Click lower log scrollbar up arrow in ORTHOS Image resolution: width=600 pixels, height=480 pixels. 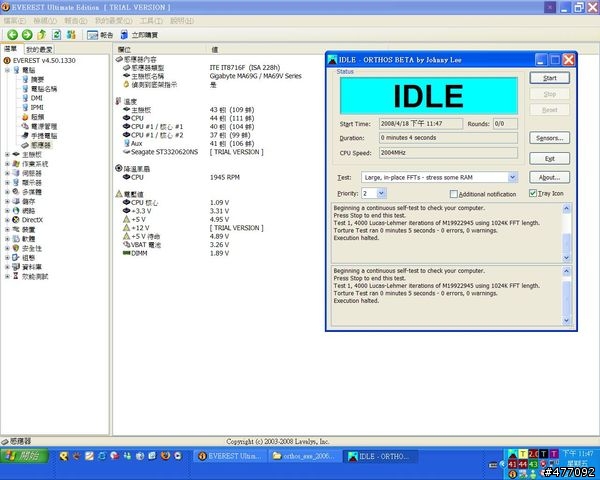click(566, 271)
